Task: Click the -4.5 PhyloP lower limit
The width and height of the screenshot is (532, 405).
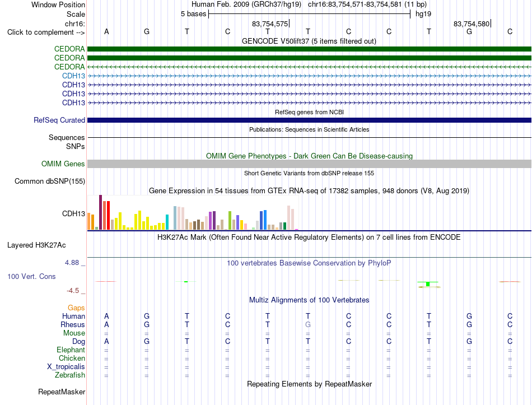Action: click(73, 291)
